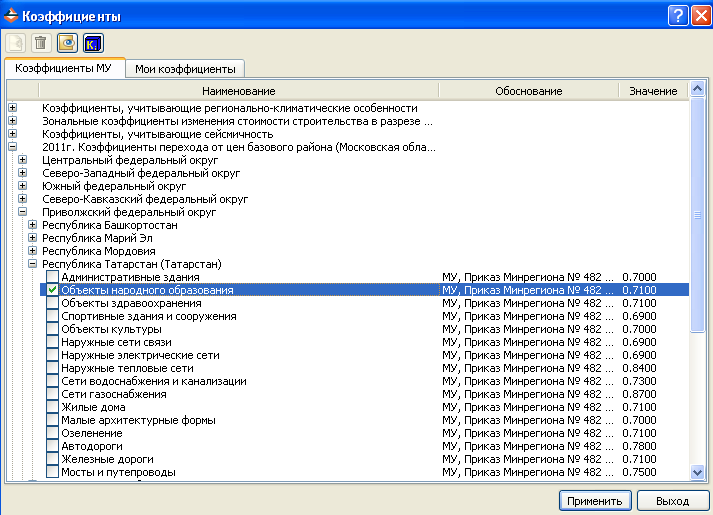Click the app icon in title bar
This screenshot has width=713, height=515.
(12, 14)
